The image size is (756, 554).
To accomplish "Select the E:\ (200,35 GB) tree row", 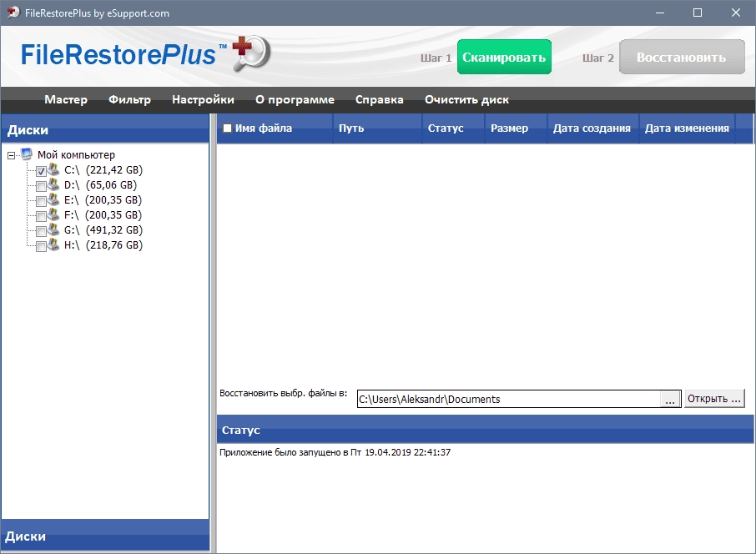I will (x=103, y=199).
